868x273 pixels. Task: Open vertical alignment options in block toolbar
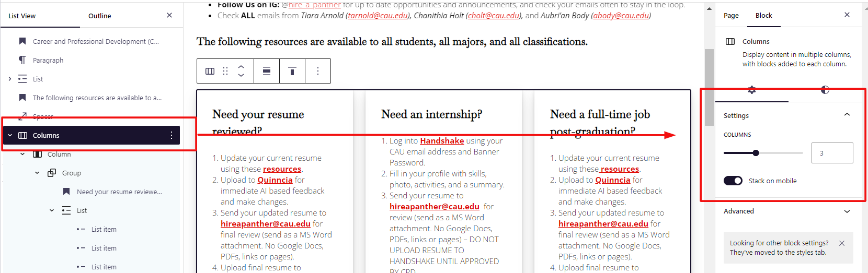tap(292, 71)
